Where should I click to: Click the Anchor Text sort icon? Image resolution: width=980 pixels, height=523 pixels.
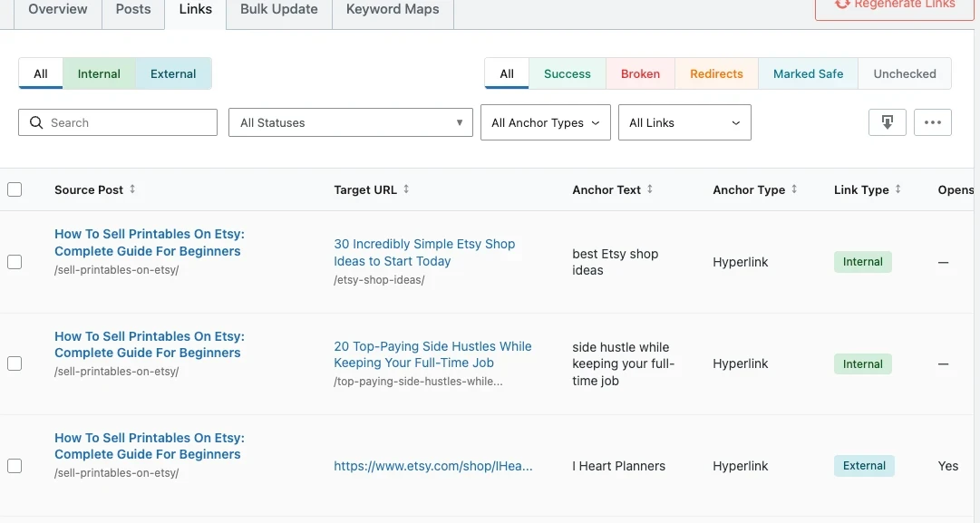(x=650, y=189)
